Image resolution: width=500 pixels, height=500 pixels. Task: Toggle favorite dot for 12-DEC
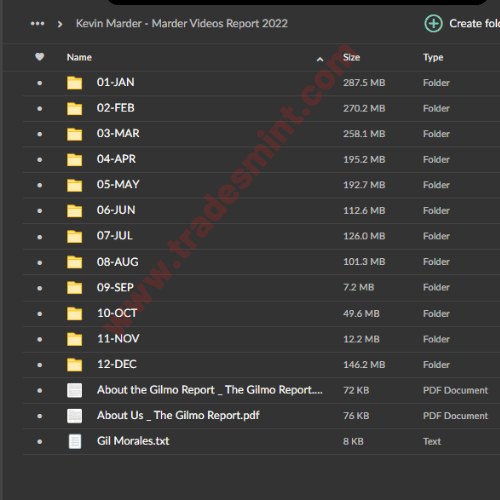[40, 365]
